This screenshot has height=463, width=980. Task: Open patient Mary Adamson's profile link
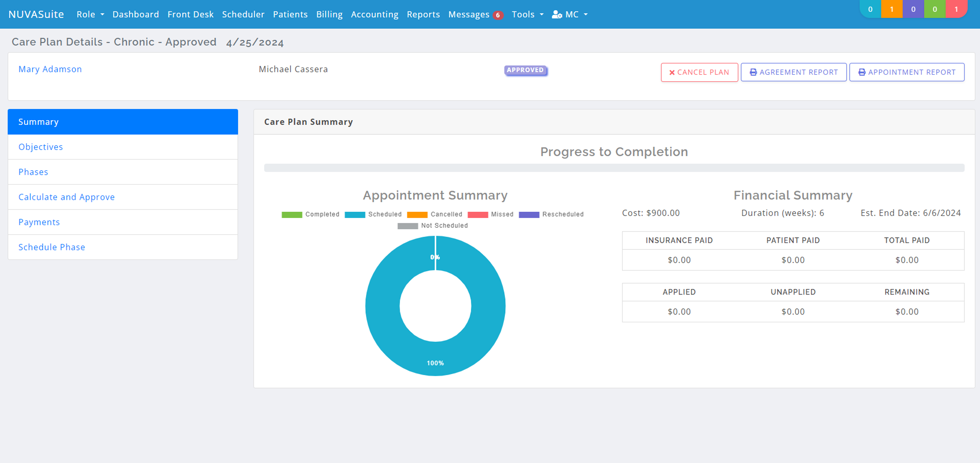[x=50, y=69]
